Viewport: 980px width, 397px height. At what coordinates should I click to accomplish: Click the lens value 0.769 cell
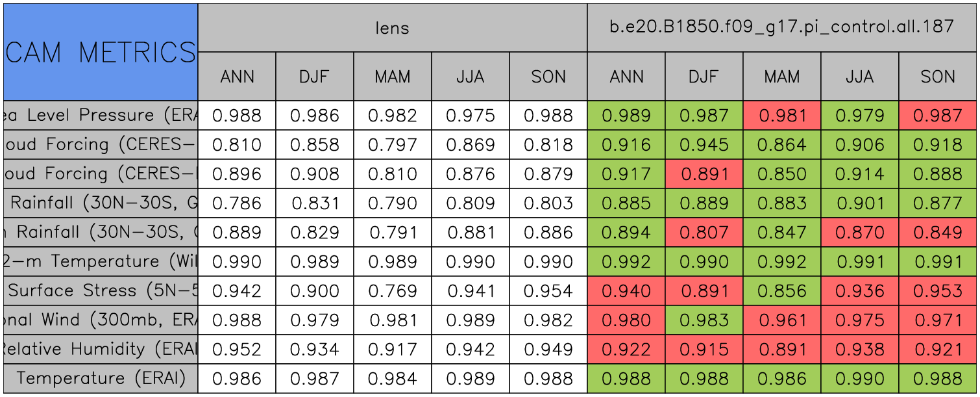[x=392, y=290]
